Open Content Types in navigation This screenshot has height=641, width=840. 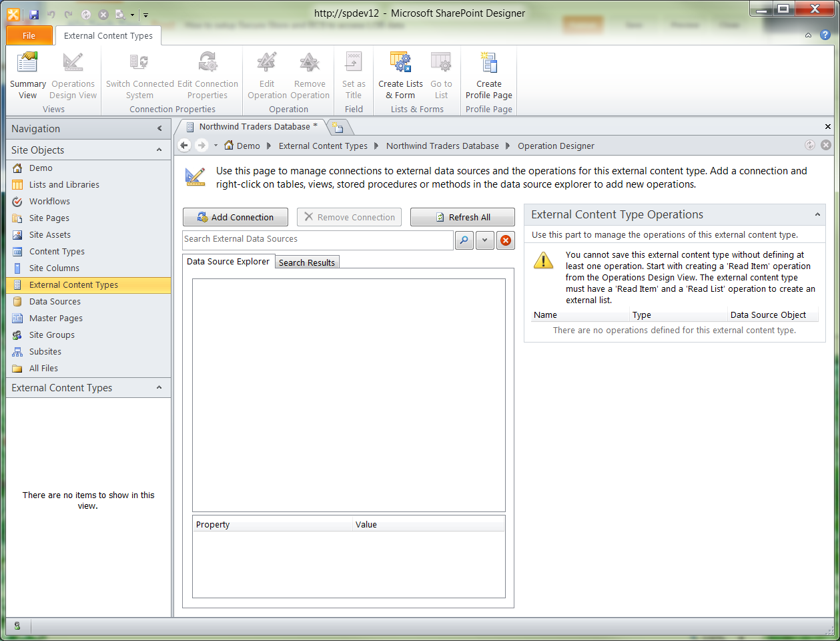point(88,251)
